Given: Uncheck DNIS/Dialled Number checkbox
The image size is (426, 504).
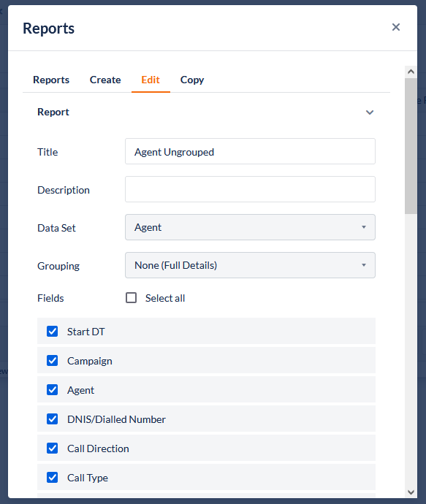Looking at the screenshot, I should 52,419.
